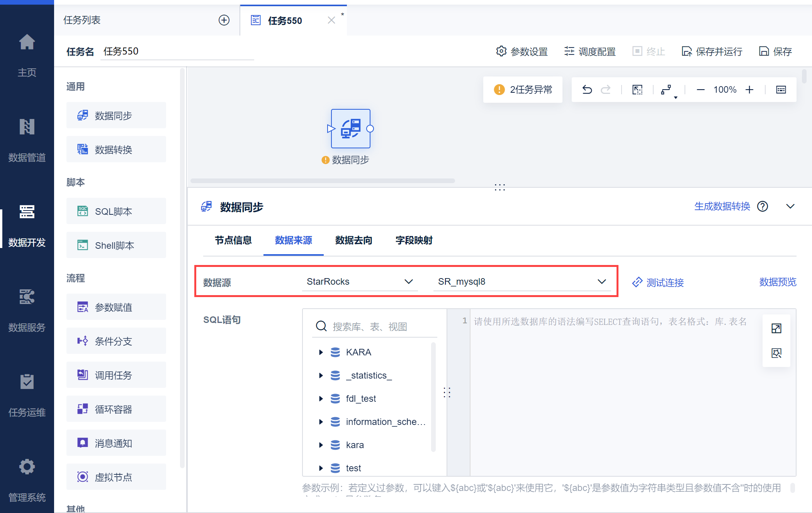Click the zoom out minus icon
The width and height of the screenshot is (812, 513).
[x=700, y=90]
